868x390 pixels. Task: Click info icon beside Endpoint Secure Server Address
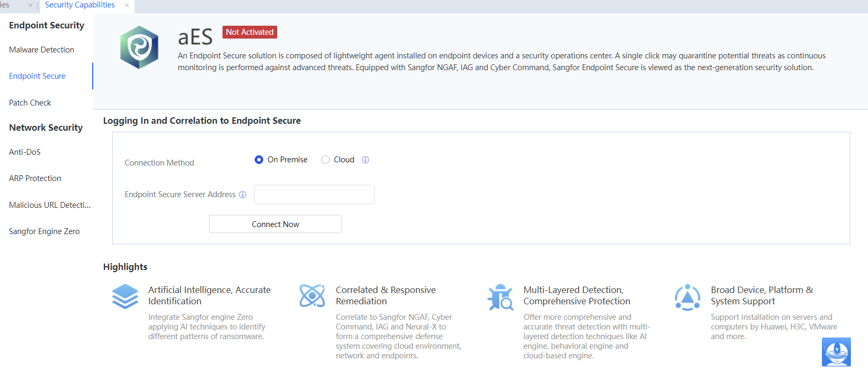(x=243, y=194)
